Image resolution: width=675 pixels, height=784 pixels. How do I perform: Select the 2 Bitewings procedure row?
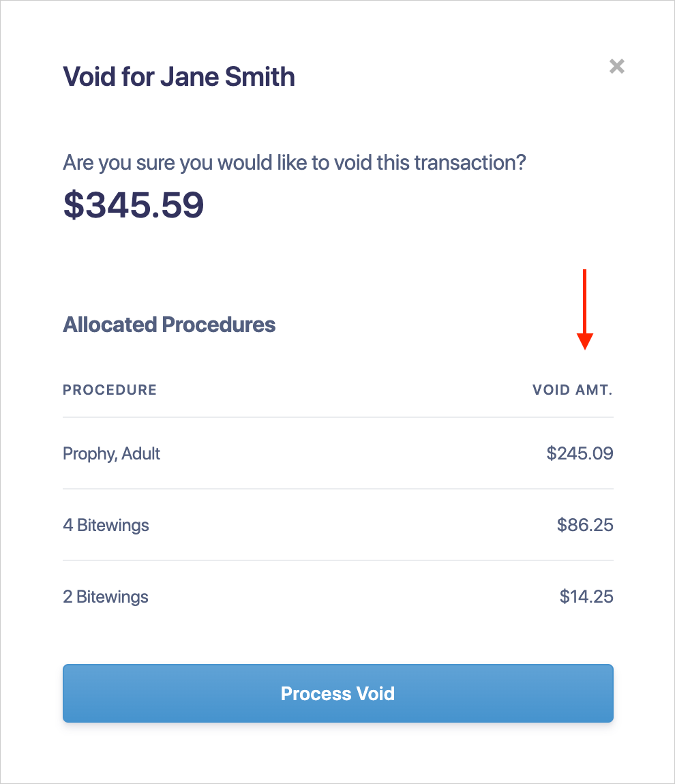(x=338, y=596)
